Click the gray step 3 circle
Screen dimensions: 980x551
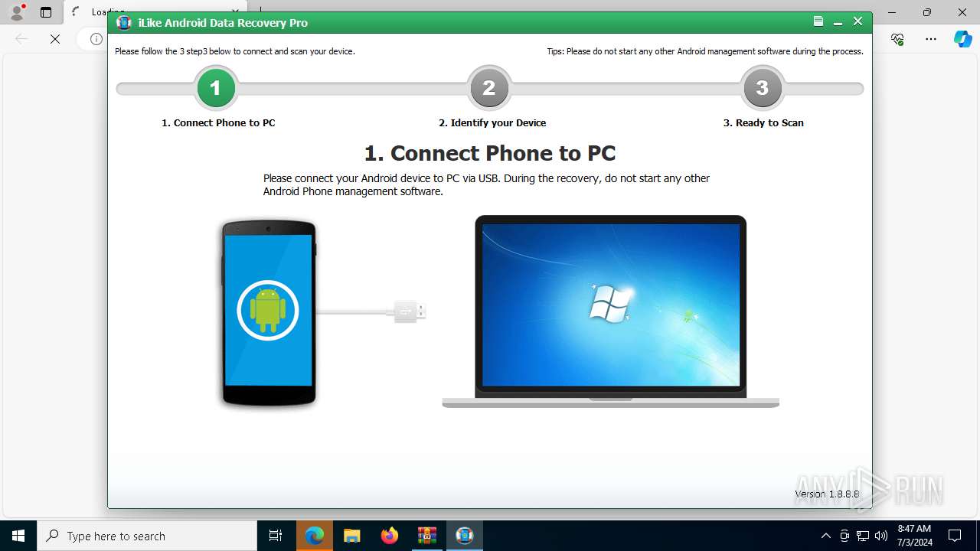(x=763, y=89)
